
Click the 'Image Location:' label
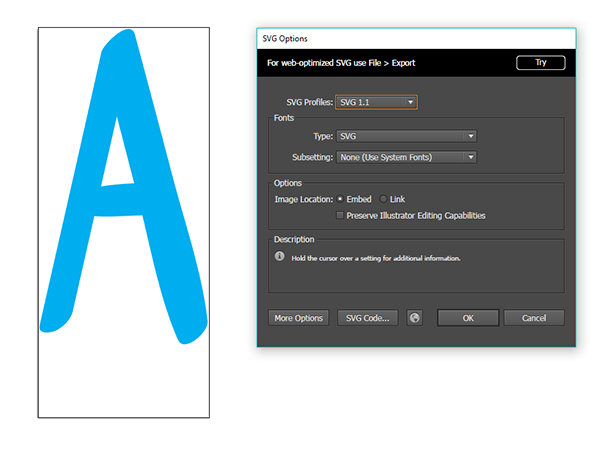tap(304, 199)
